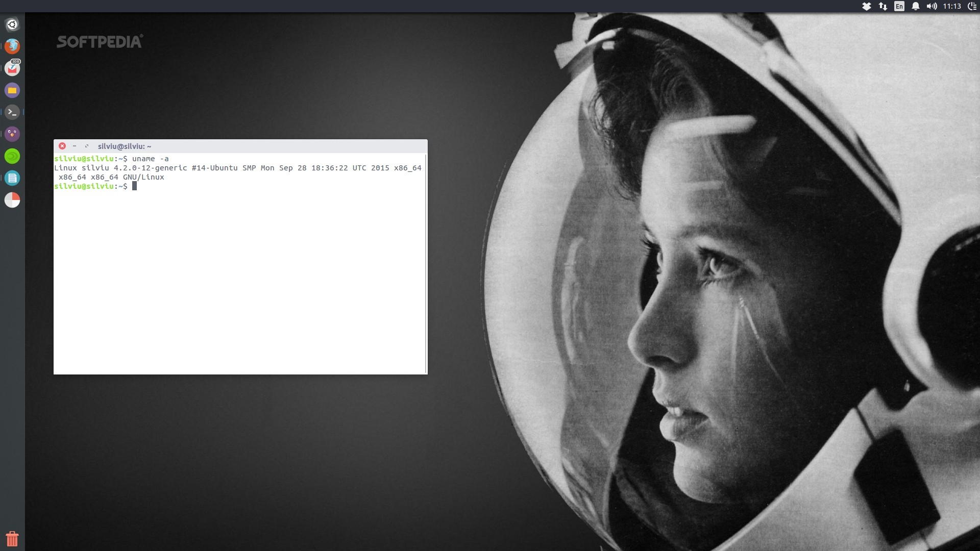Click the Terminal icon in the dock

pyautogui.click(x=12, y=112)
